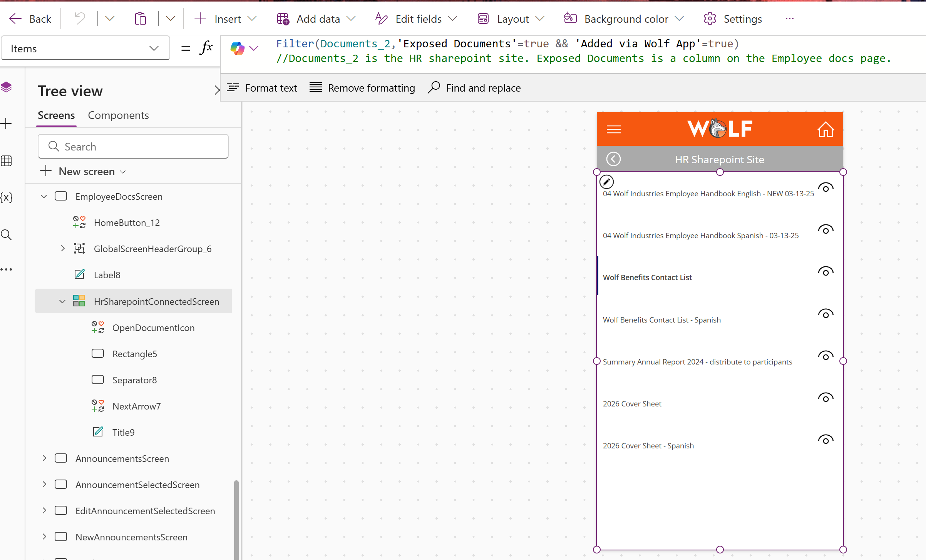This screenshot has width=926, height=560.
Task: Open the Settings gear
Action: coord(733,18)
